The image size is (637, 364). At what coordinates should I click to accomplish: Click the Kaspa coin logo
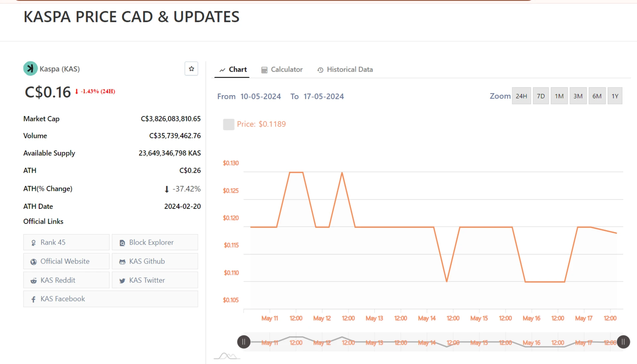(x=30, y=69)
